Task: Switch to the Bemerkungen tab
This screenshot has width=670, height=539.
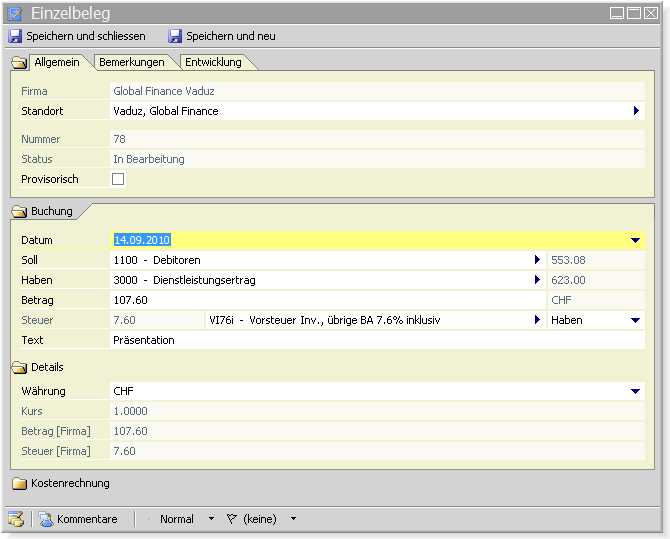Action: pos(132,62)
